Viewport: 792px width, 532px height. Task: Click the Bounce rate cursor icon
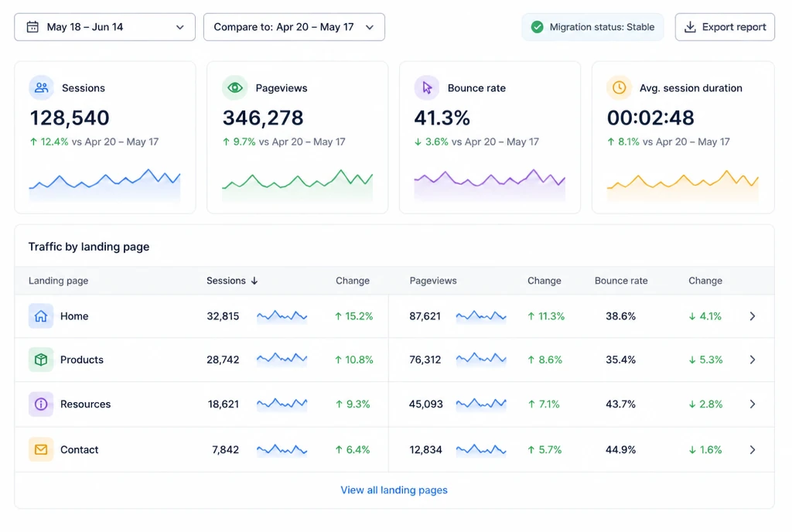427,88
